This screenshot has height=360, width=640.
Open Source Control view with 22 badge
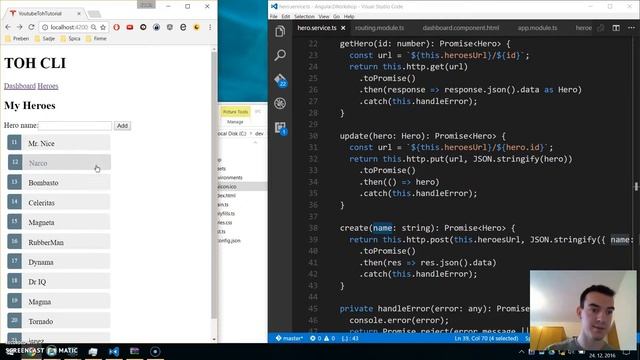pyautogui.click(x=280, y=80)
